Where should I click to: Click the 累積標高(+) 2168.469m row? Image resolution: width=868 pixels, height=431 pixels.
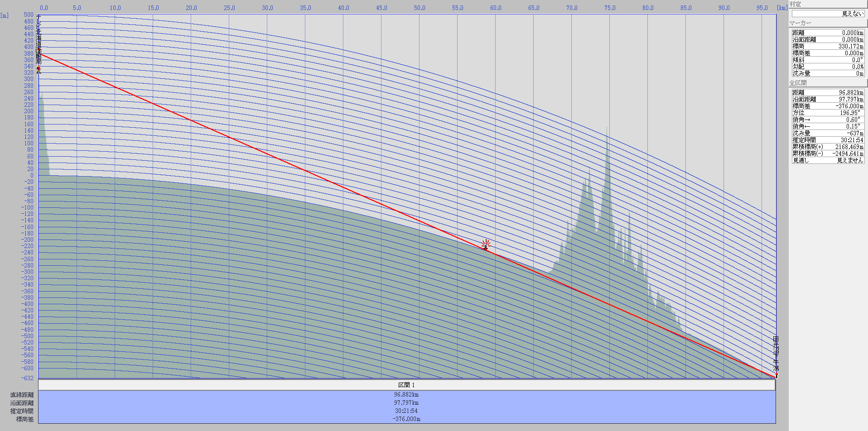[x=828, y=147]
